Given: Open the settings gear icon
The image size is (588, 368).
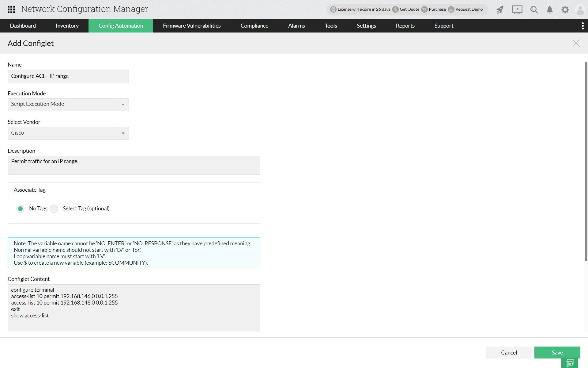Looking at the screenshot, I should [565, 10].
